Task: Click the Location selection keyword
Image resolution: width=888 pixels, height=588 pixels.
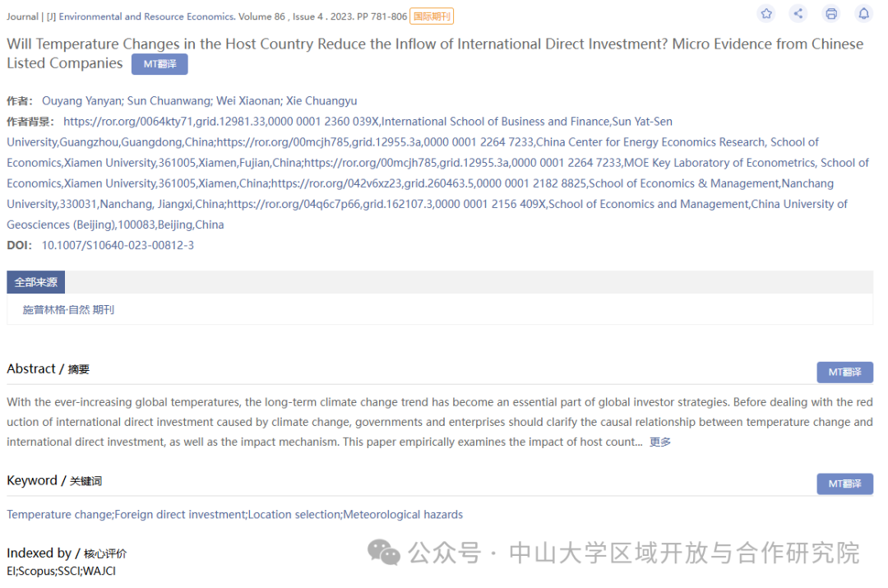Action: click(294, 514)
